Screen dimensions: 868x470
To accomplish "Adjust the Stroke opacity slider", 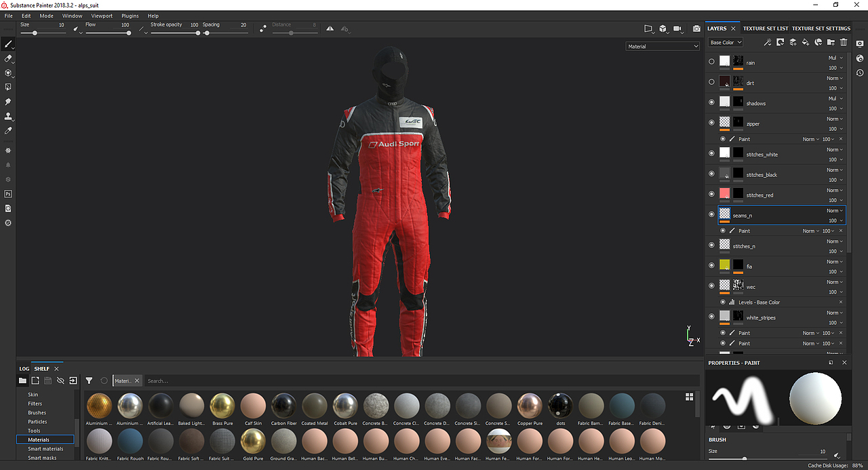I will point(174,33).
